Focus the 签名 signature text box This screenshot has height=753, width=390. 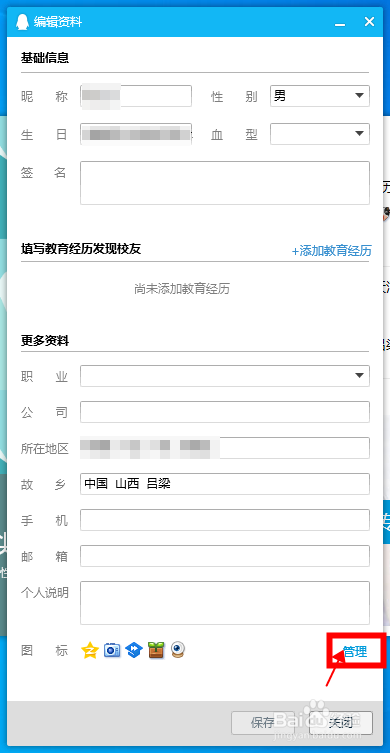point(225,183)
